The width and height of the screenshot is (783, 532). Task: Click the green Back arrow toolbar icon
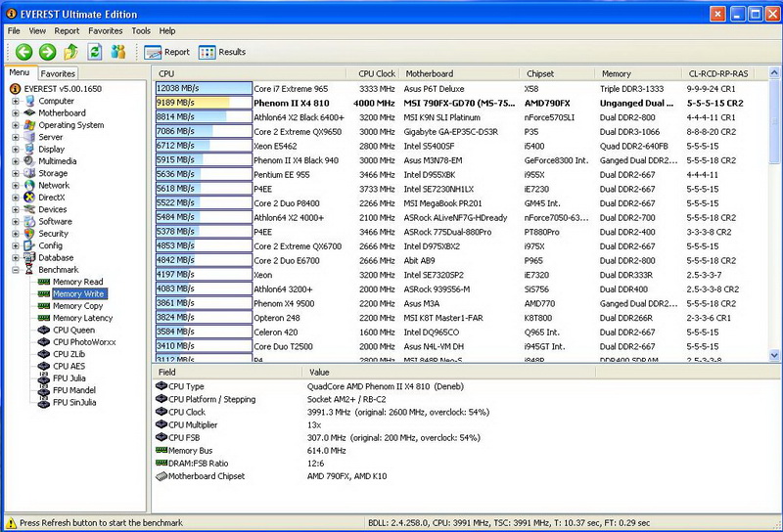(23, 52)
